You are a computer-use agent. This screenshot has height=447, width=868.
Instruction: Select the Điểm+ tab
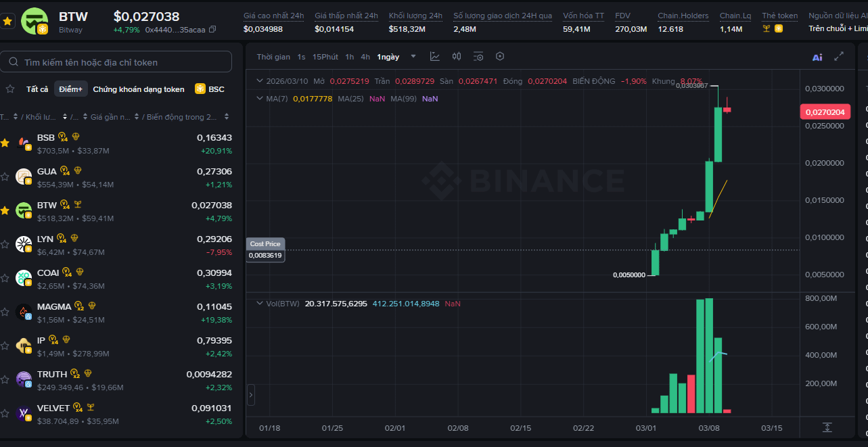(x=70, y=89)
